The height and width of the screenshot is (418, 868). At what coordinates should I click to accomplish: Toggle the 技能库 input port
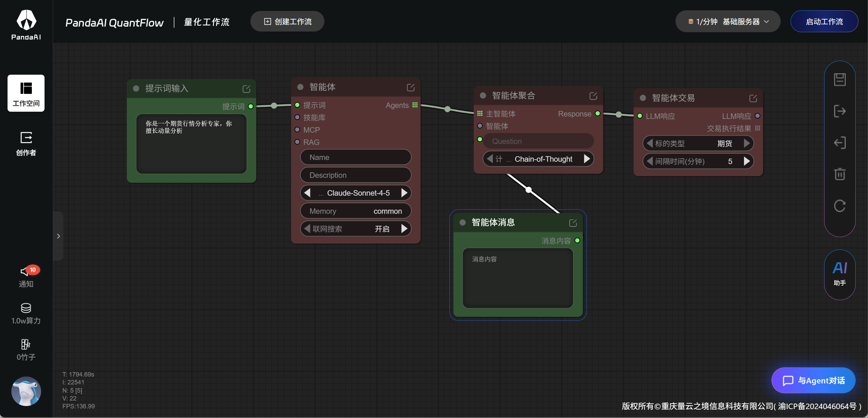[x=297, y=118]
